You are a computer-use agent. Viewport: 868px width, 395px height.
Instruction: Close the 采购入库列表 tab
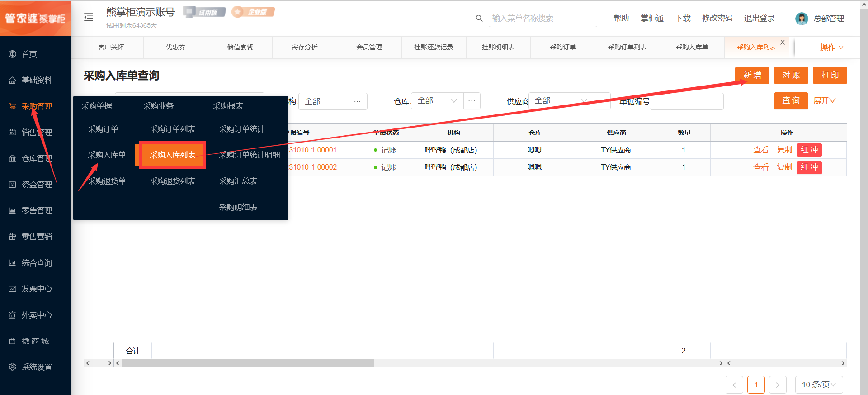(783, 42)
